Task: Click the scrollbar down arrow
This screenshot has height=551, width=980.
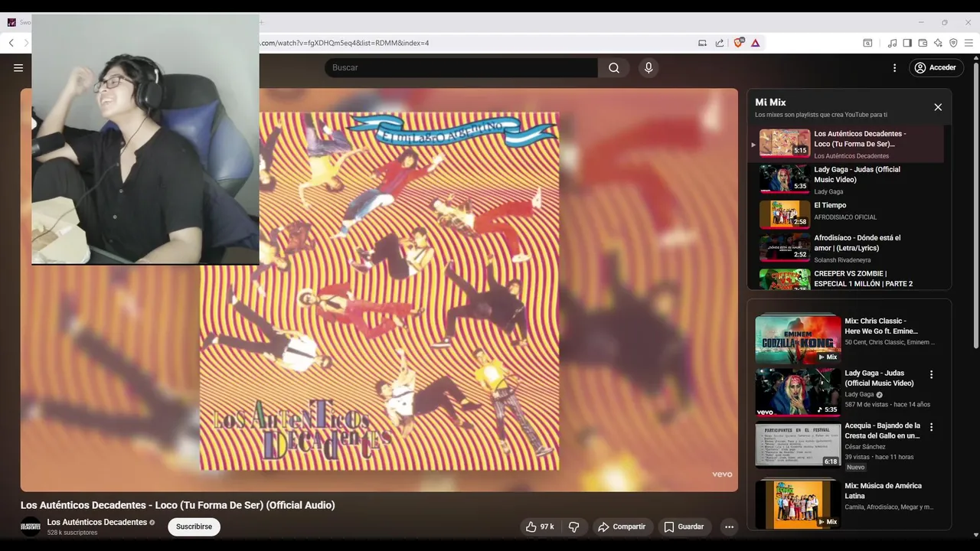Action: [975, 535]
